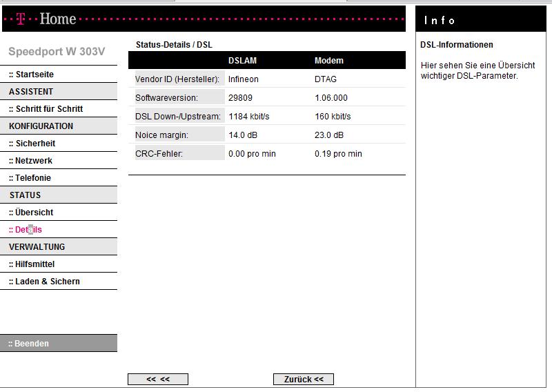The width and height of the screenshot is (552, 392).
Task: Open Schritt für Schritt assistant
Action: point(46,109)
